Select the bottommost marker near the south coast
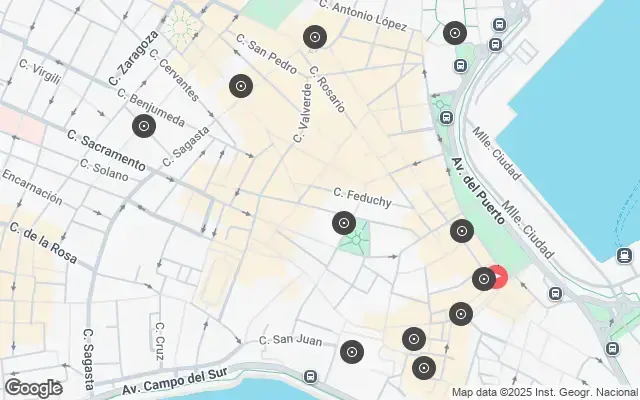 424,368
